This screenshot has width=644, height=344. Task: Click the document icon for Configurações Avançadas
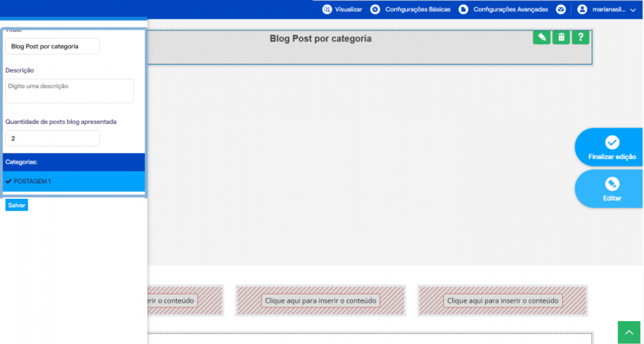pyautogui.click(x=463, y=9)
